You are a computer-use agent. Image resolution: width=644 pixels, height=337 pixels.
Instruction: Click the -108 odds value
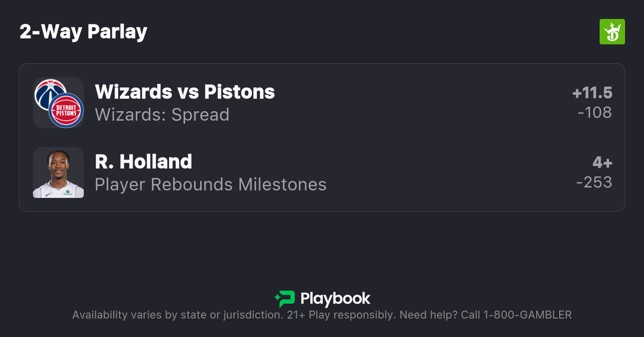pos(595,113)
